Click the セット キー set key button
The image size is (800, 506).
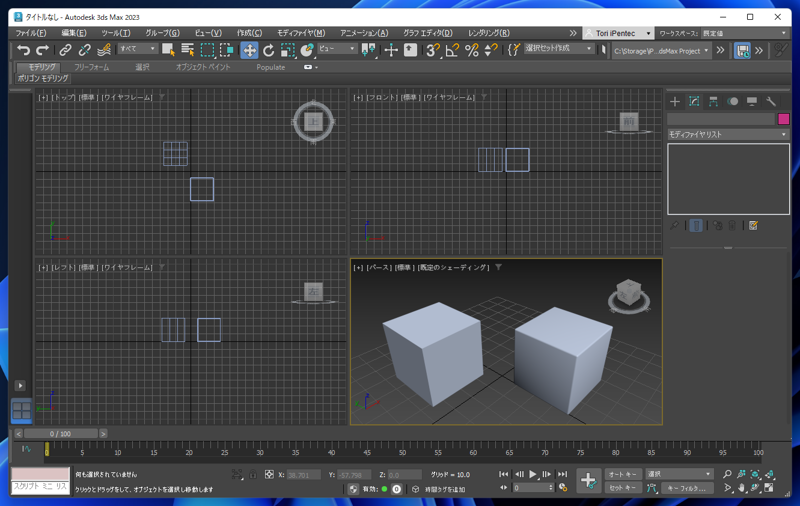click(623, 488)
